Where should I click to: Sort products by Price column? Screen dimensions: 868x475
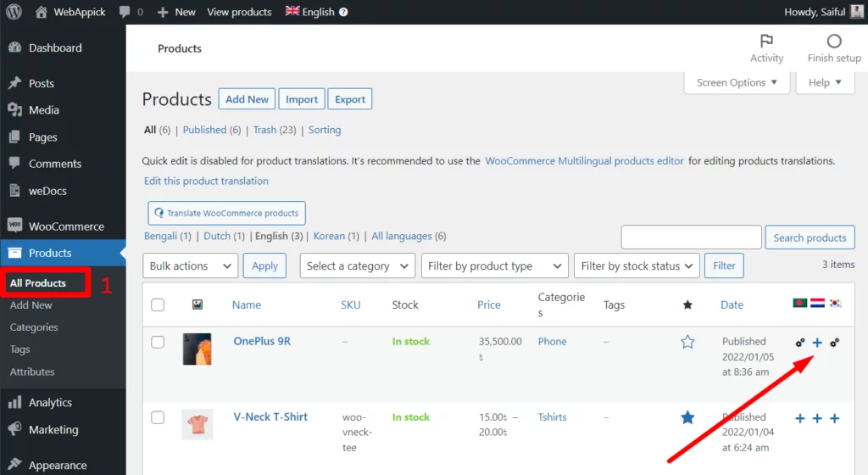click(x=489, y=305)
